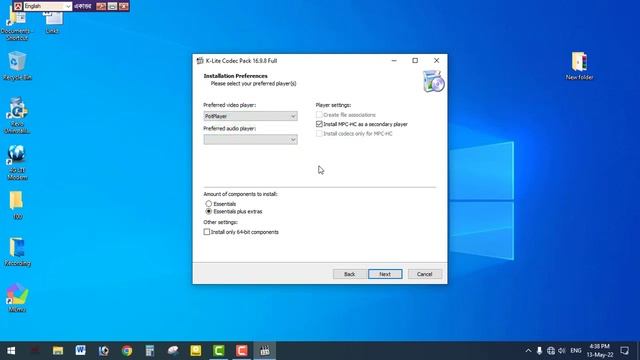Click the Create file associations checkbox

(x=319, y=115)
